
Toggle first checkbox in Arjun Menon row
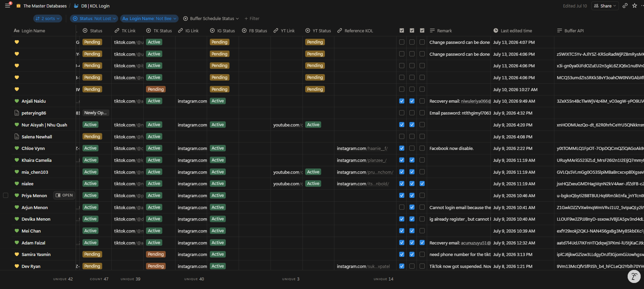click(x=402, y=207)
